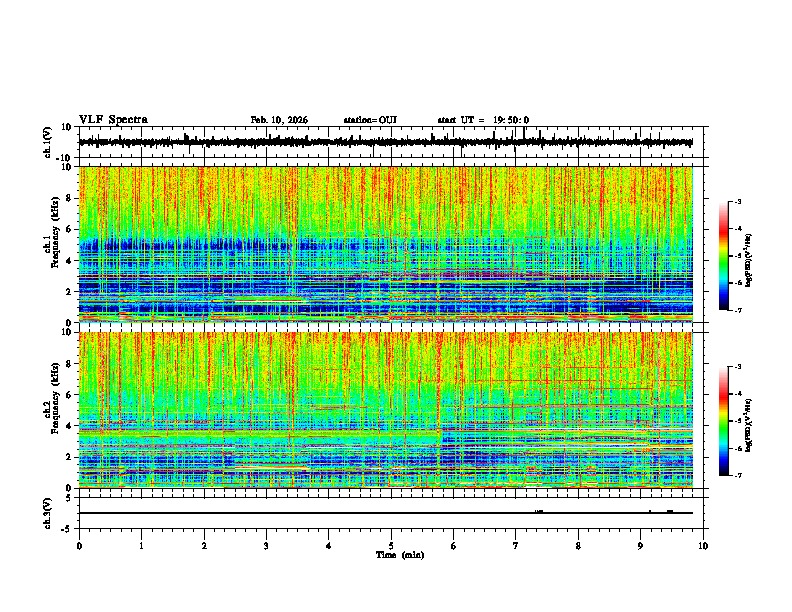792x612 pixels.
Task: Select the ch.1 colorbar log(PSD) label
Action: coord(749,261)
